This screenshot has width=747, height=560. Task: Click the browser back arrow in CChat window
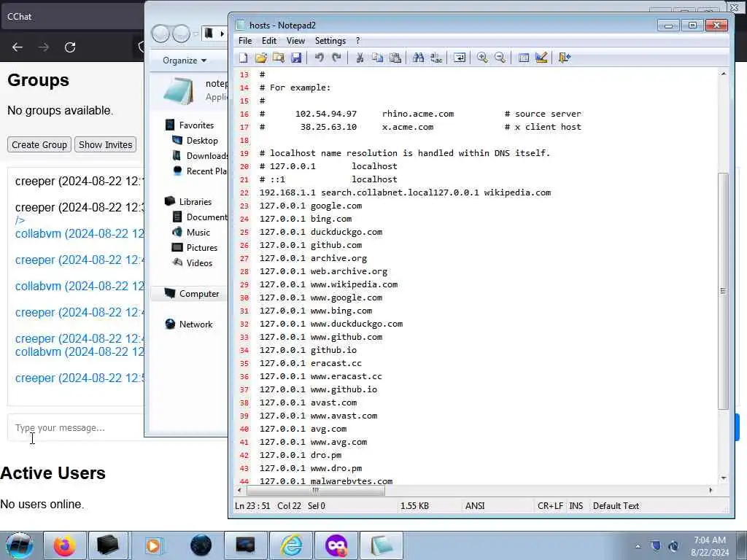pos(18,47)
